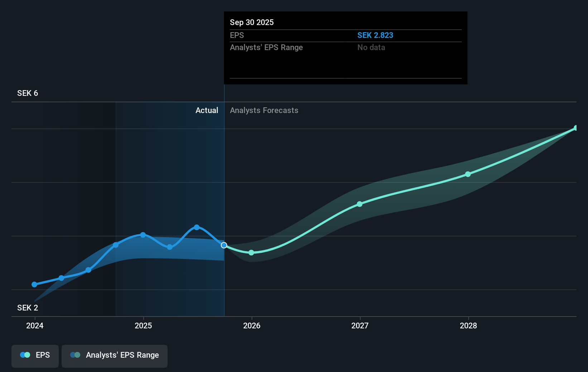Image resolution: width=588 pixels, height=372 pixels.
Task: Click the Analysts Forecasts label
Action: 264,111
